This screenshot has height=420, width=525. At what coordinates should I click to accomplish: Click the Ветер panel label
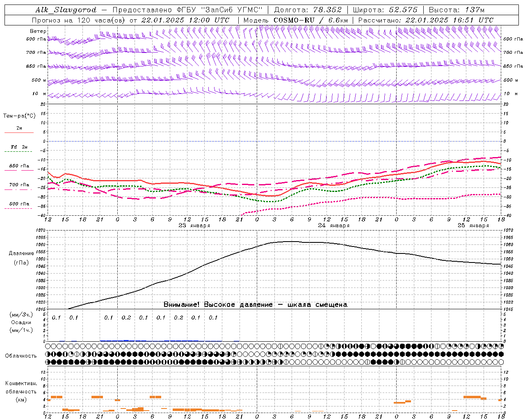[38, 31]
